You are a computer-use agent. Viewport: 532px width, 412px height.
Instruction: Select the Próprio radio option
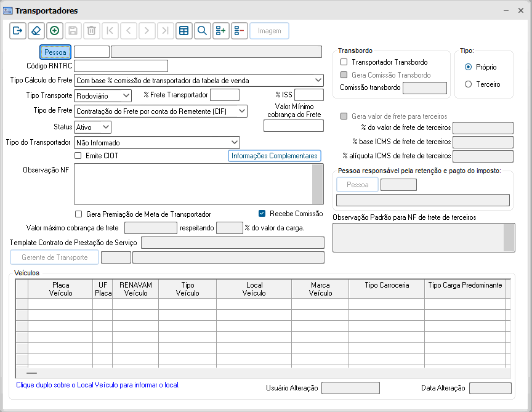pos(468,67)
